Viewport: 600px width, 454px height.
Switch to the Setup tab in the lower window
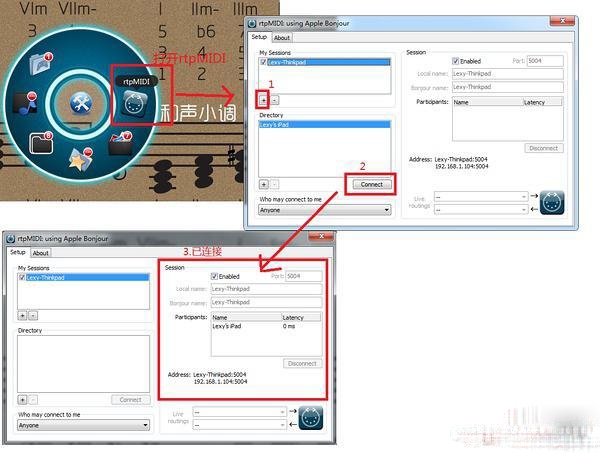click(x=18, y=252)
